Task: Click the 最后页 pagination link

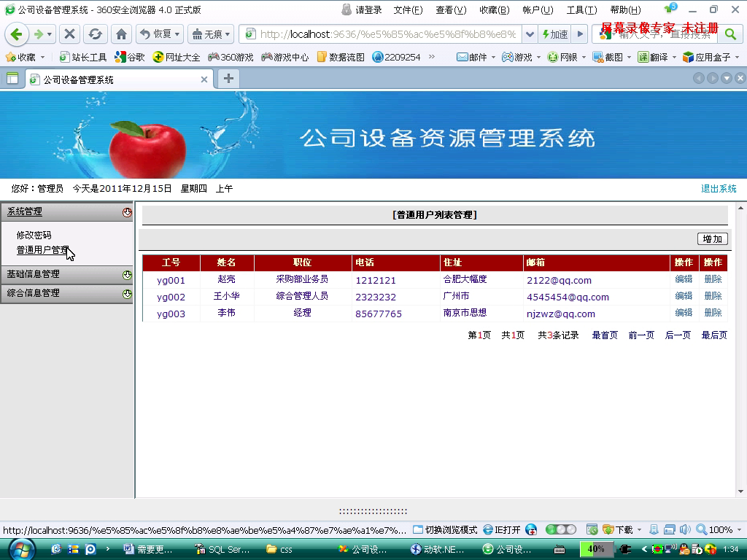Action: click(714, 335)
